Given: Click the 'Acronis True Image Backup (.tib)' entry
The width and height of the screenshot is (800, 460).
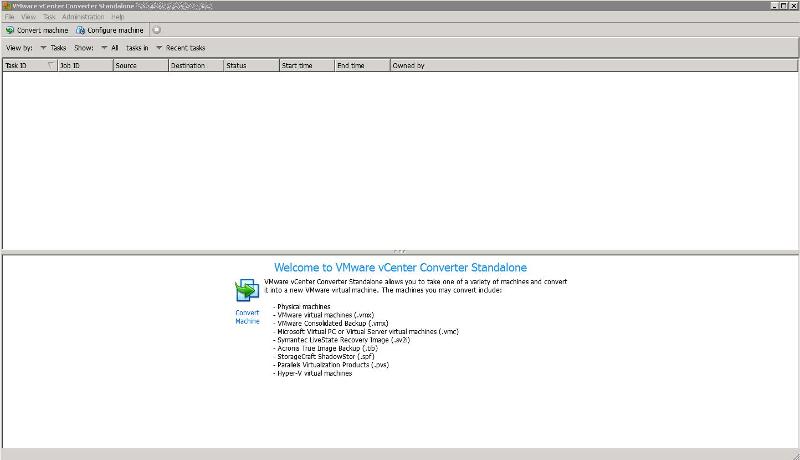Looking at the screenshot, I should [327, 348].
